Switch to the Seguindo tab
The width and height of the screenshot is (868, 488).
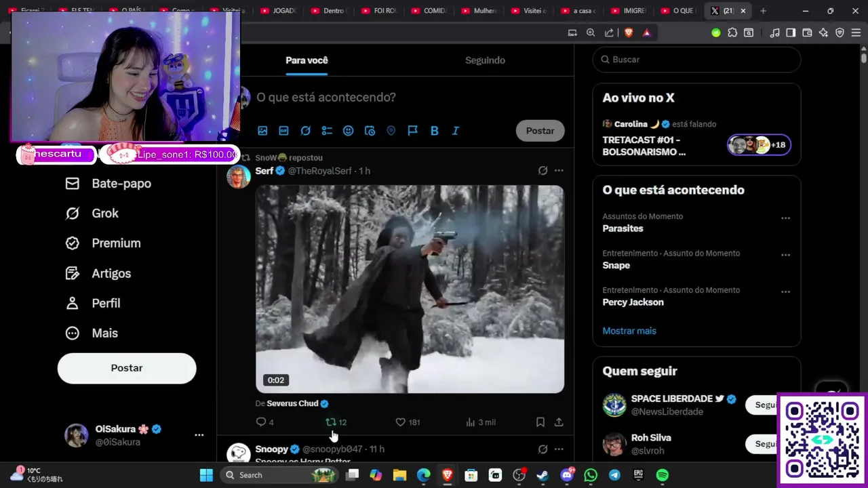coord(485,60)
